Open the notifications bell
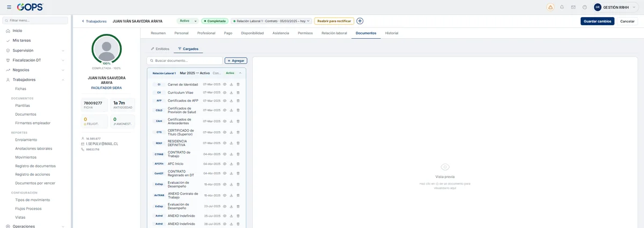This screenshot has height=228, width=644. tap(562, 7)
